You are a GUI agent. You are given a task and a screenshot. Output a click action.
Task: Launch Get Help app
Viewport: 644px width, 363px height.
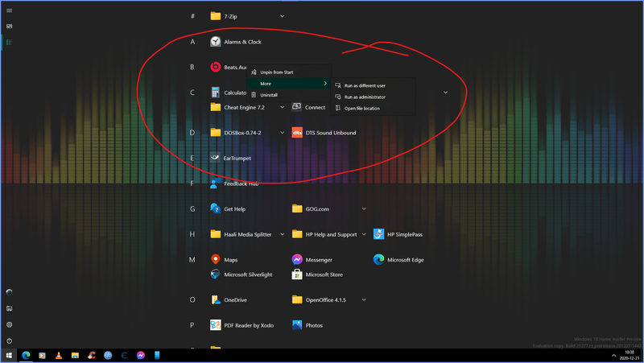coord(228,209)
